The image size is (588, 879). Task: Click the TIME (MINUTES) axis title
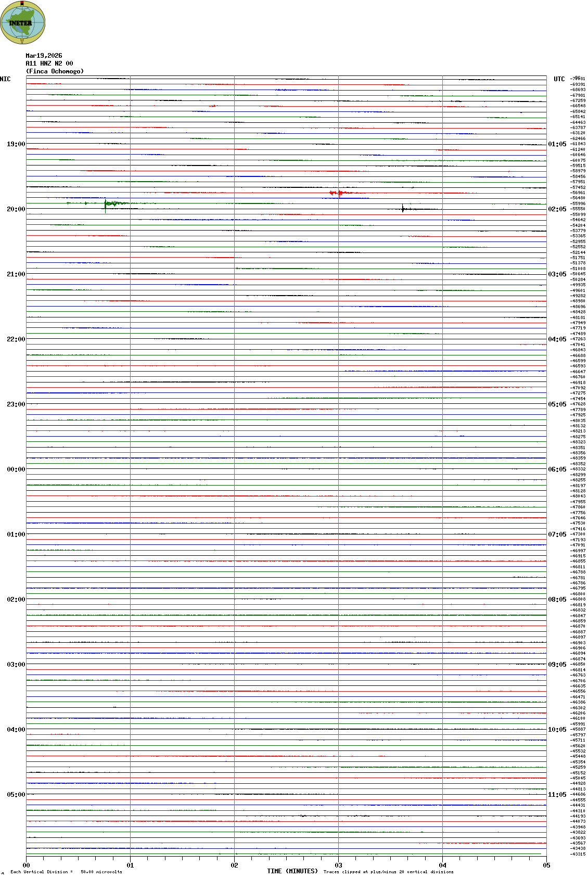pos(292,871)
